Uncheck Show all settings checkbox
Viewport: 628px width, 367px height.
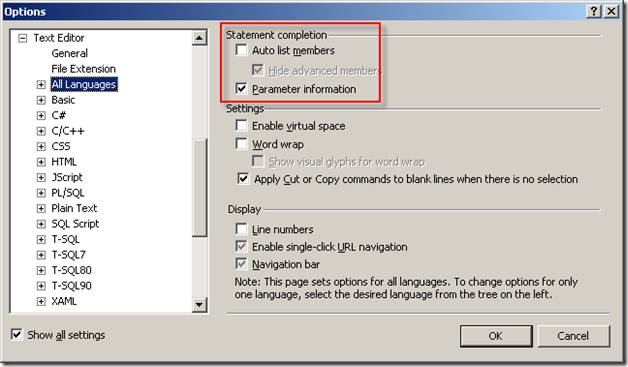pos(16,334)
